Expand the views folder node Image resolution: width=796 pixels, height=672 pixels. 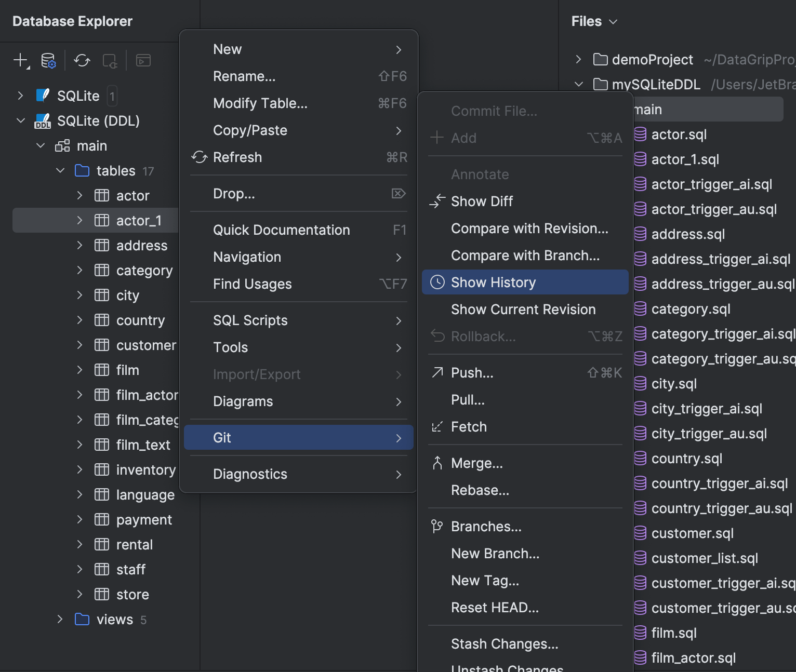(x=60, y=619)
